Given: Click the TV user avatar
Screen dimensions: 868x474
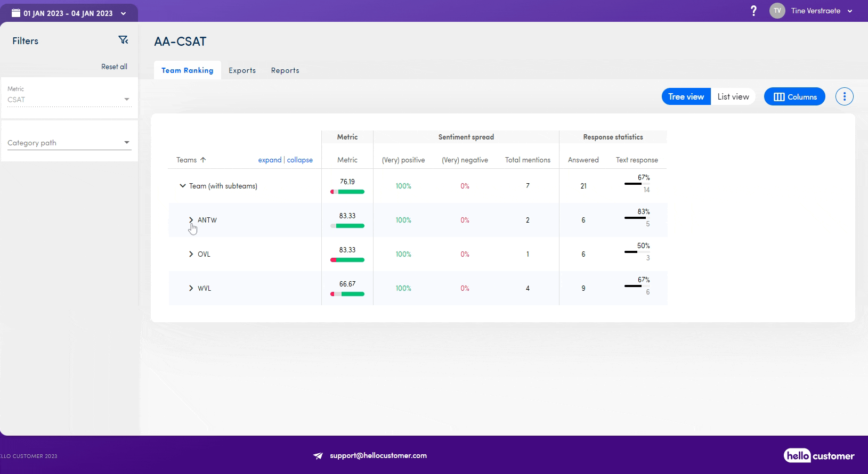Looking at the screenshot, I should [777, 11].
